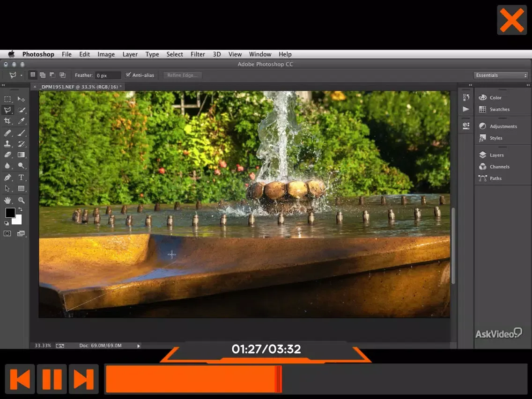Image resolution: width=532 pixels, height=399 pixels.
Task: Reset default foreground and background colors
Action: pyautogui.click(x=6, y=223)
